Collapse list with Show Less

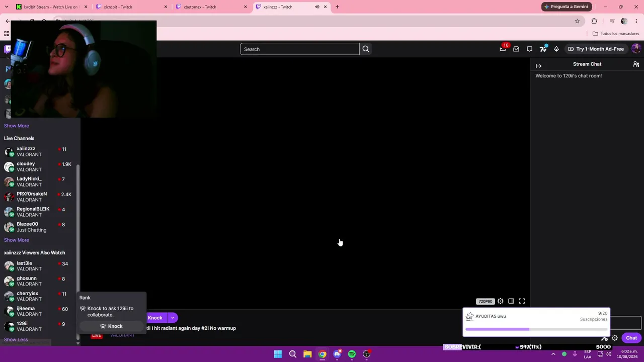(x=16, y=340)
